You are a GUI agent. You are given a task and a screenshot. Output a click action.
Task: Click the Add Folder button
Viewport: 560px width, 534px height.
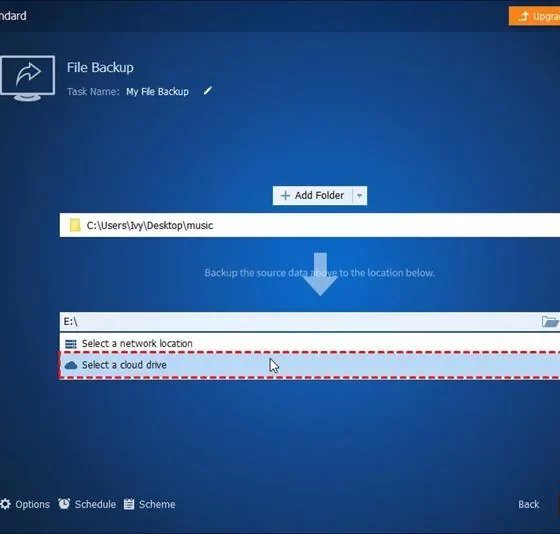(313, 195)
